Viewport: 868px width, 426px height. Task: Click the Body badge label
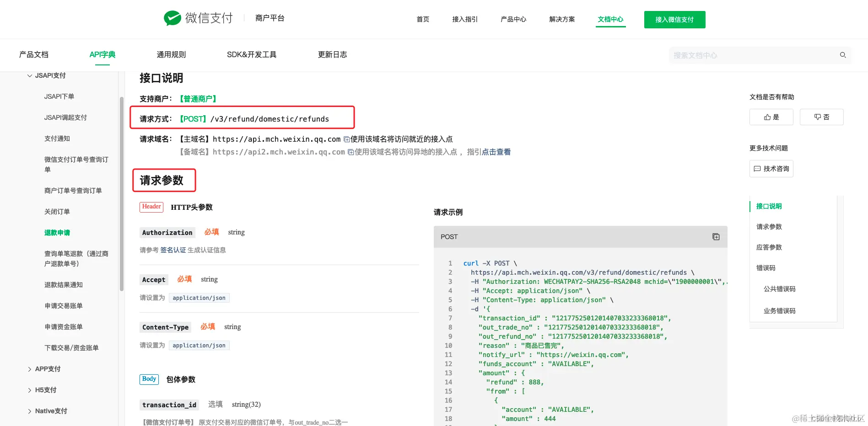click(149, 379)
